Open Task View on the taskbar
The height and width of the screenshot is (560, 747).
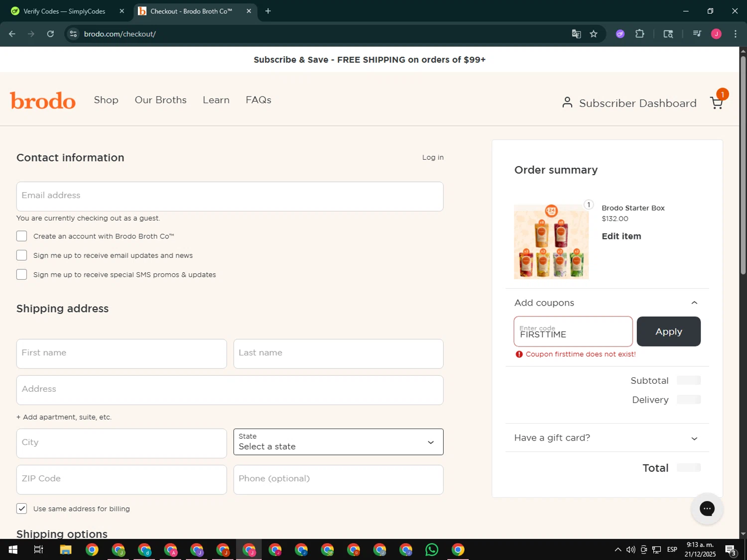[x=38, y=550]
